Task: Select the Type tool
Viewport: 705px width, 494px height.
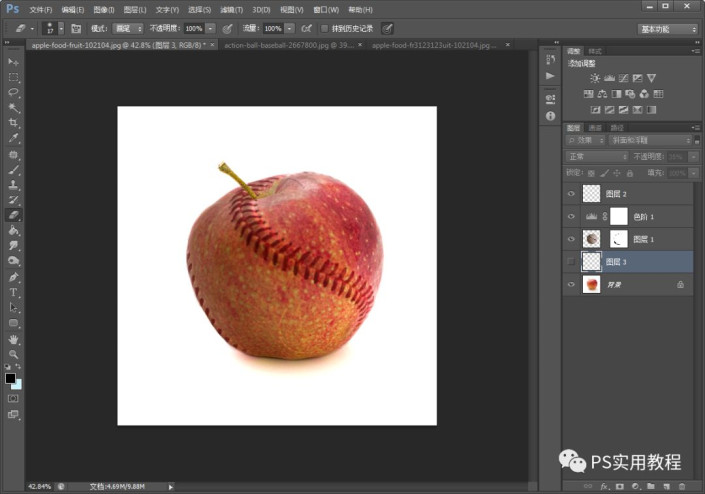Action: click(13, 293)
